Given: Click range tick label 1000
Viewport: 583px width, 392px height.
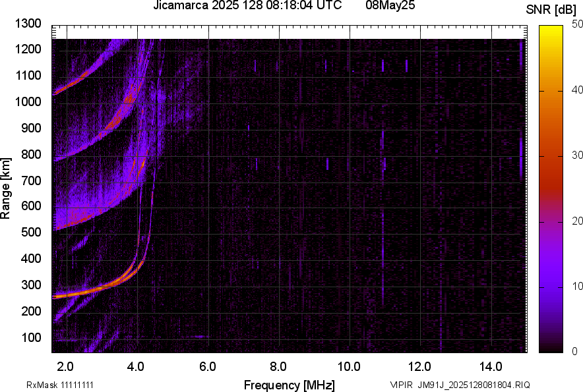Looking at the screenshot, I should (x=28, y=101).
